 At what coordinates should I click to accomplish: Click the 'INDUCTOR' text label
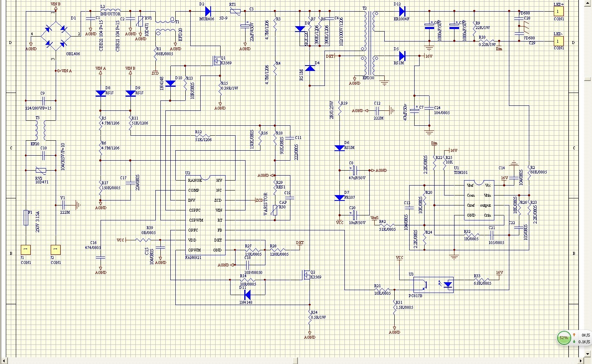111,14
